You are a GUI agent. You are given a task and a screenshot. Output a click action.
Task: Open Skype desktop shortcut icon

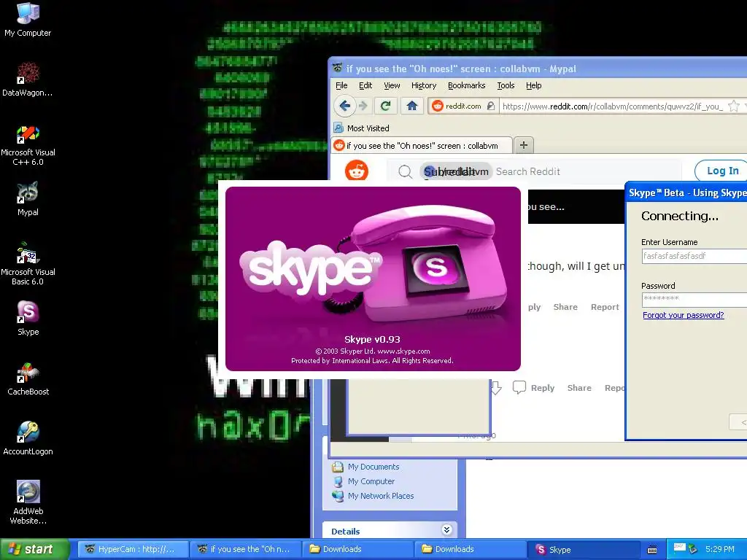click(28, 319)
